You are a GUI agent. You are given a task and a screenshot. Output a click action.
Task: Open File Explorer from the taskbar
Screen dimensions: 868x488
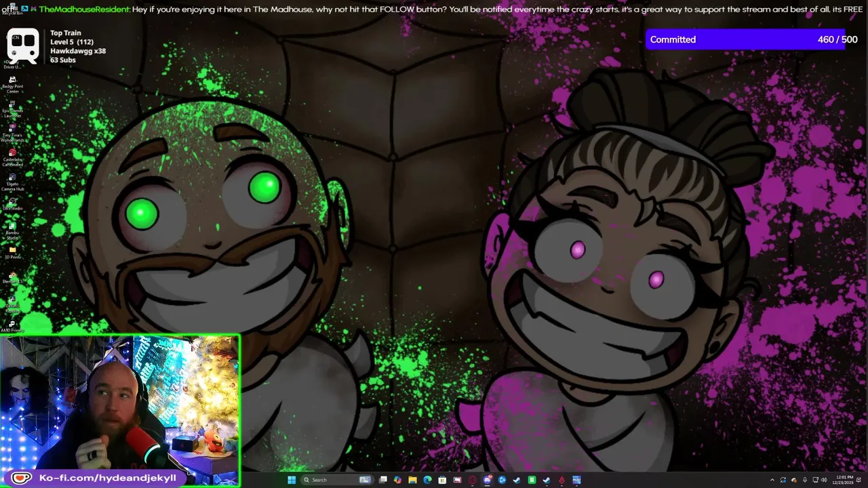tap(412, 480)
